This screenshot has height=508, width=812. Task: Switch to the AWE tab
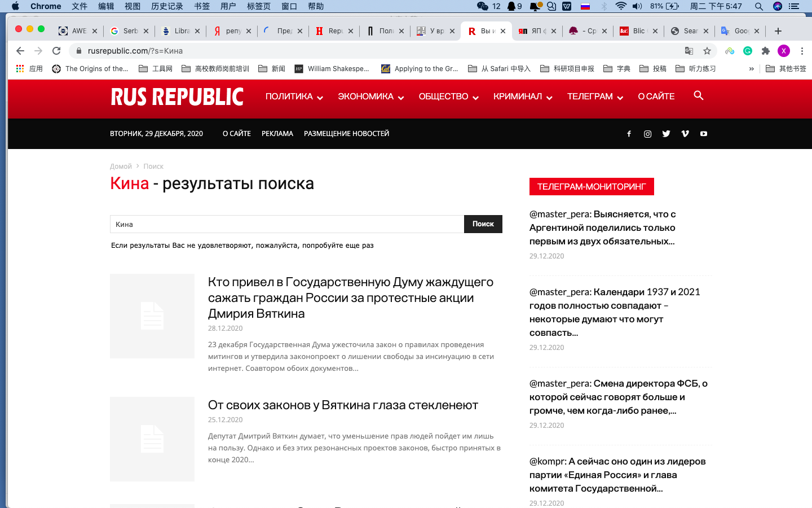pyautogui.click(x=78, y=31)
